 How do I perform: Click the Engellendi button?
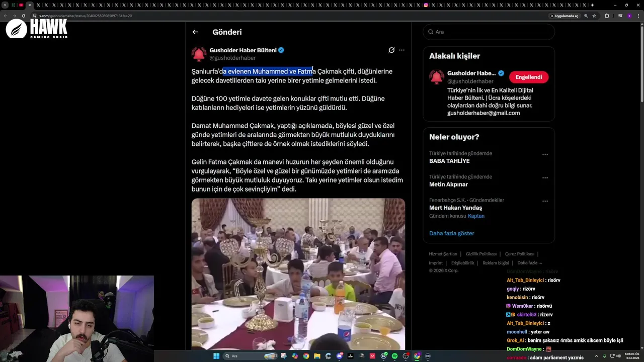(x=529, y=77)
